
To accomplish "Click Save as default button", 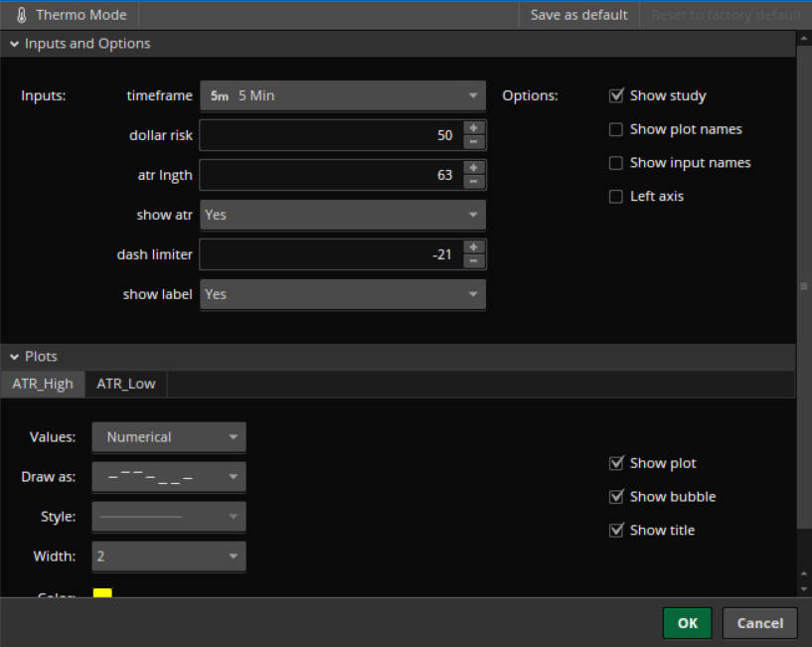I will [x=579, y=15].
